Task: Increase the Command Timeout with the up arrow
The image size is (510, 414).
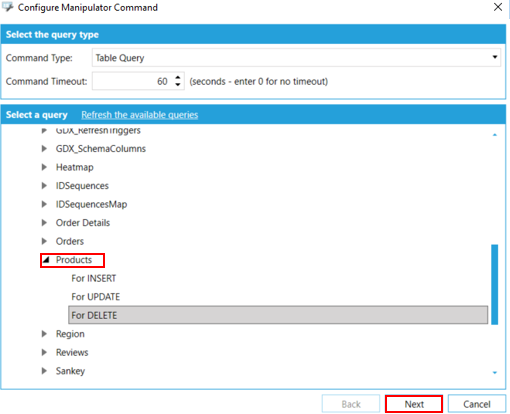Action: (178, 78)
